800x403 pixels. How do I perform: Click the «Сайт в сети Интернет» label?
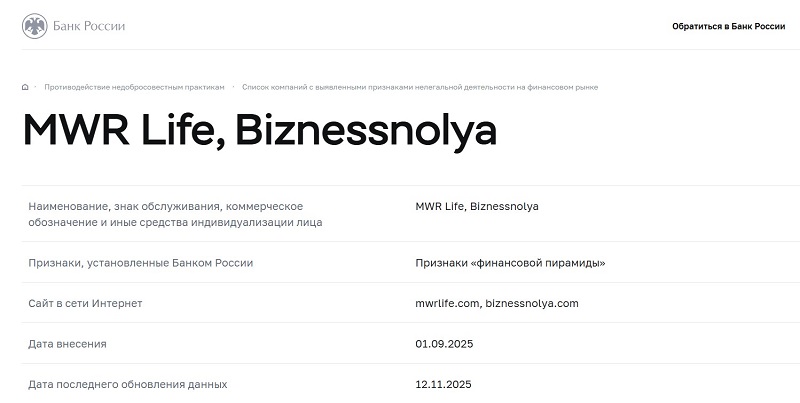pos(86,303)
